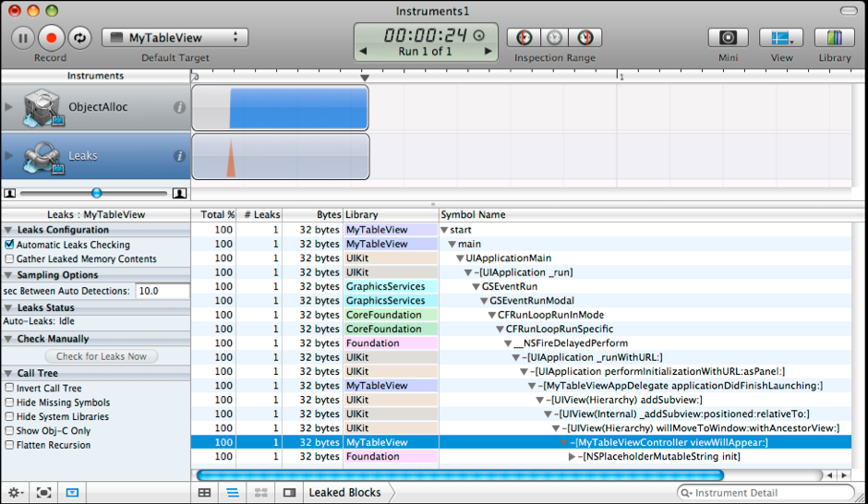Collapse the Check Manually section
The width and height of the screenshot is (868, 504).
tap(7, 339)
